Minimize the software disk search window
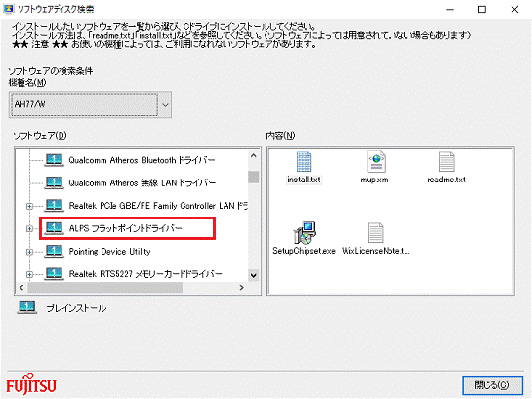The width and height of the screenshot is (532, 399). 450,9
